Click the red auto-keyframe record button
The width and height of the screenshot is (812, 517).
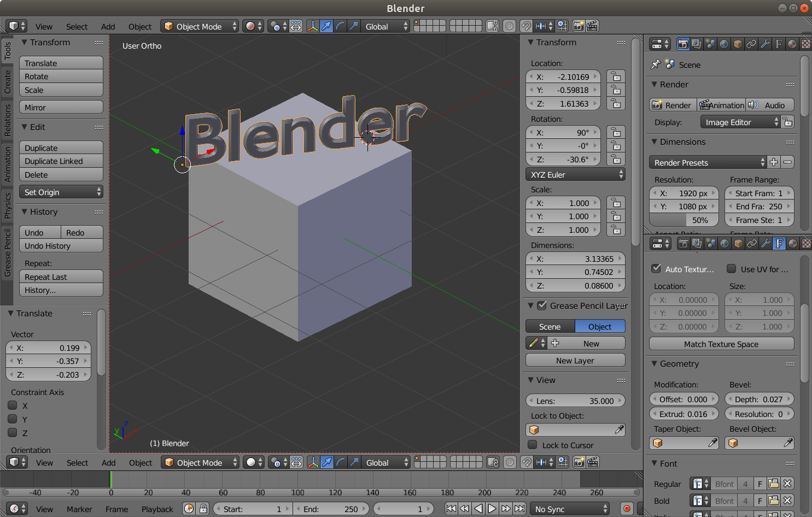coord(627,509)
